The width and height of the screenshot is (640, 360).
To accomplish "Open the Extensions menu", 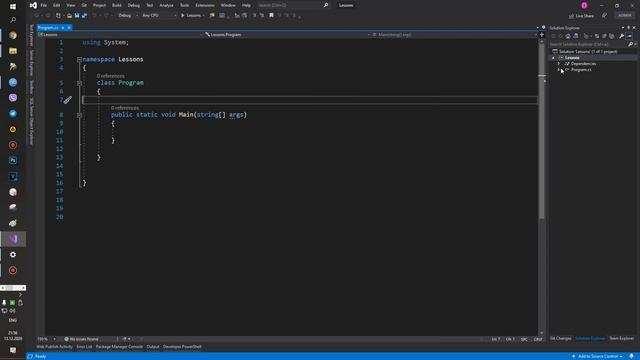I will (x=204, y=5).
